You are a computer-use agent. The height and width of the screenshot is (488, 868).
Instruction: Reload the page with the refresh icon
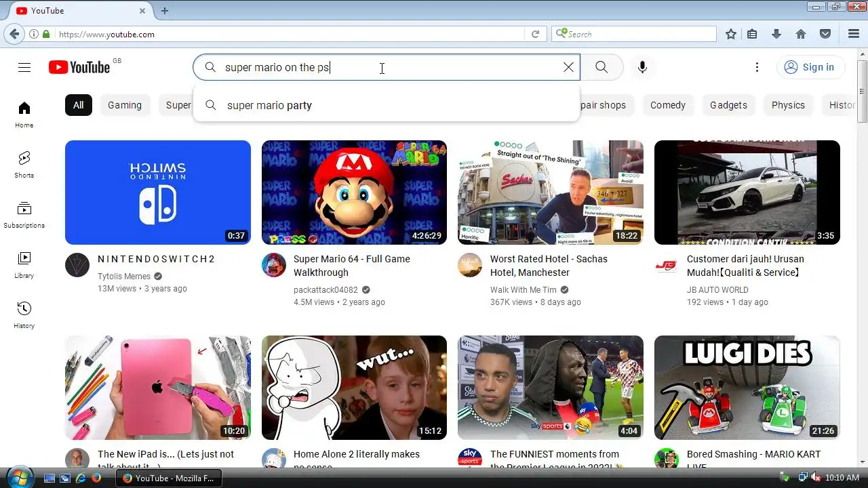[x=535, y=34]
